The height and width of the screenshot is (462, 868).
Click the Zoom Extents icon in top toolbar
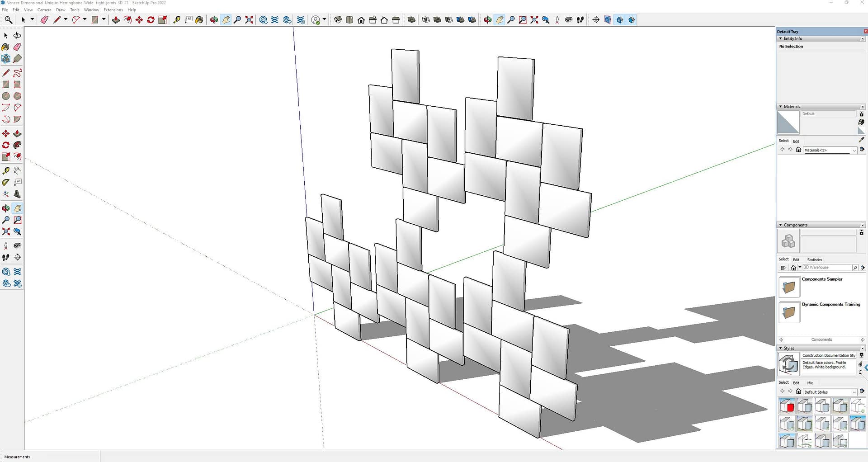click(x=249, y=20)
